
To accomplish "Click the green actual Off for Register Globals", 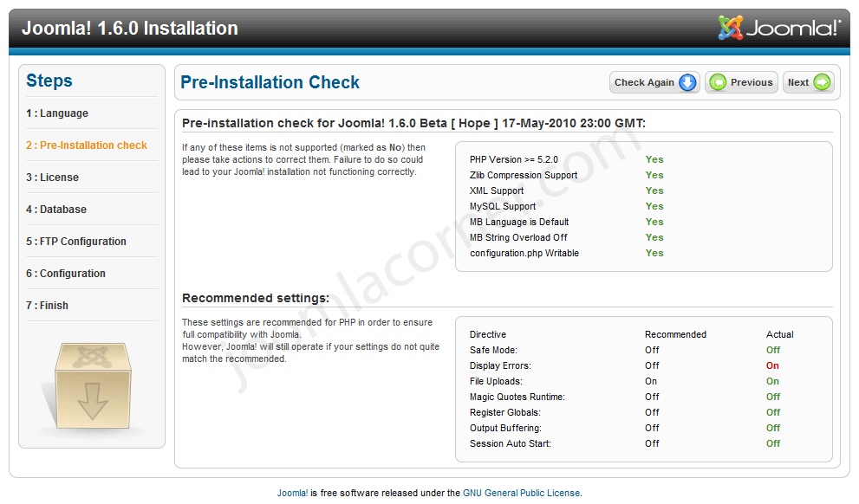I will tap(773, 412).
